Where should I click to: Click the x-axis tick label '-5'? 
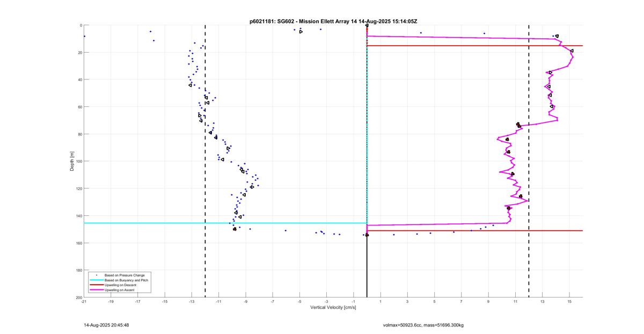(299, 301)
